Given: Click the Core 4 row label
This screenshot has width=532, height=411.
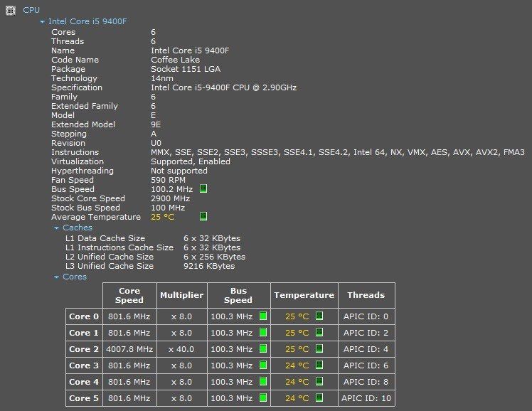Looking at the screenshot, I should coord(84,382).
